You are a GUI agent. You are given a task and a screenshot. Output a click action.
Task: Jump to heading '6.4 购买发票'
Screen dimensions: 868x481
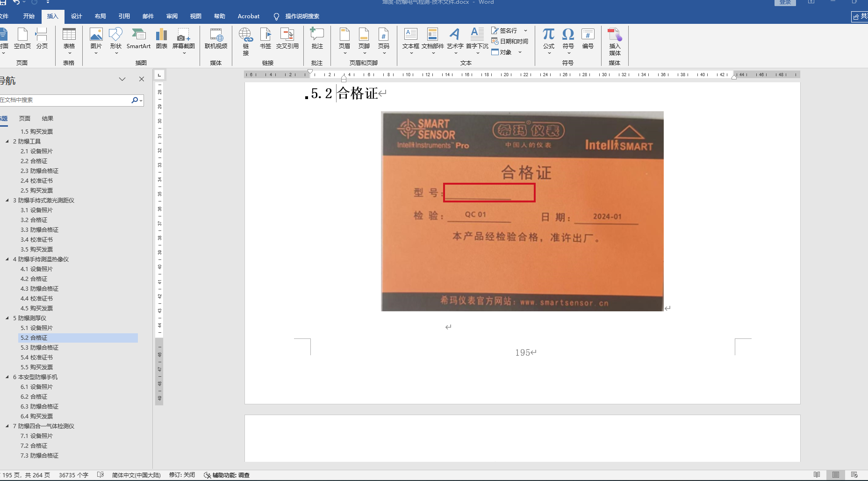36,416
